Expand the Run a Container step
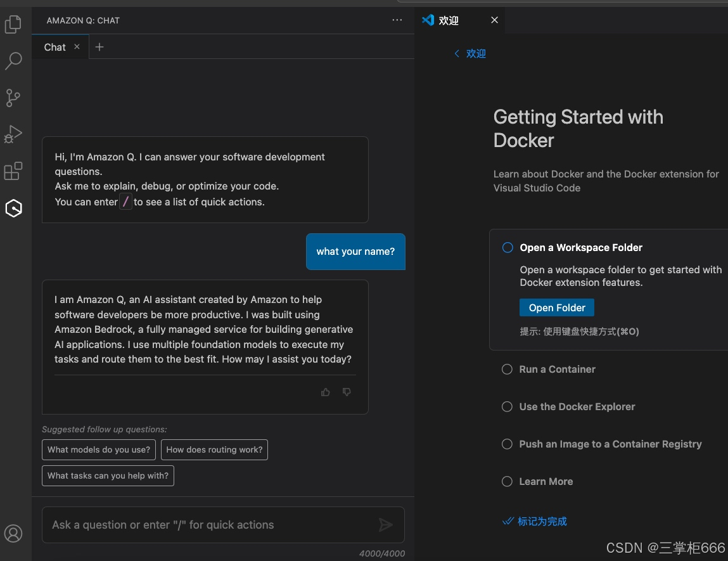The height and width of the screenshot is (561, 728). pos(557,369)
